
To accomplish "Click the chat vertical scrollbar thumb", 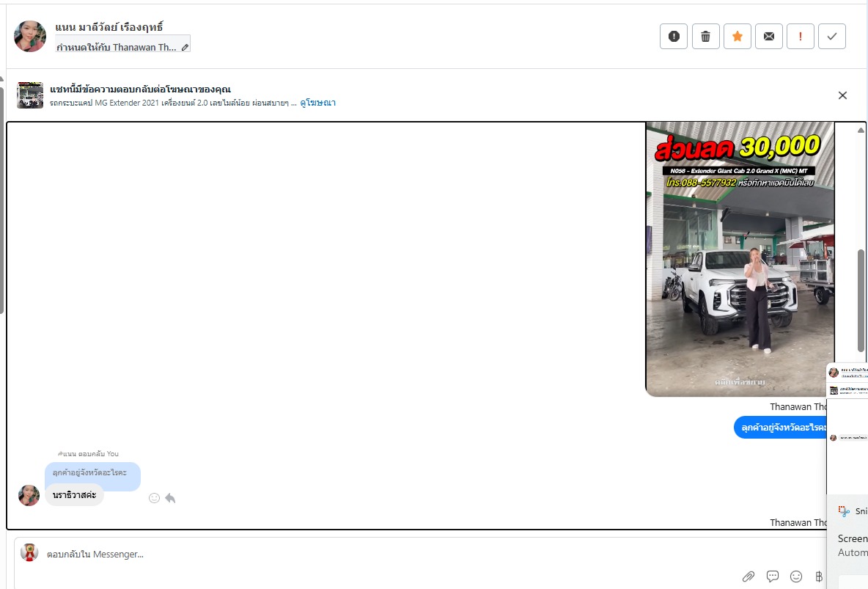I will click(861, 300).
